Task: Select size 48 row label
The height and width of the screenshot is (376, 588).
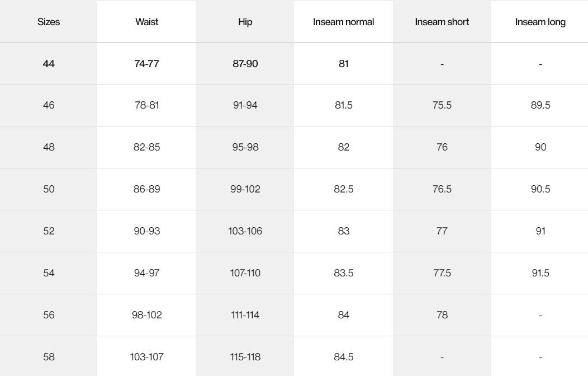Action: point(49,147)
